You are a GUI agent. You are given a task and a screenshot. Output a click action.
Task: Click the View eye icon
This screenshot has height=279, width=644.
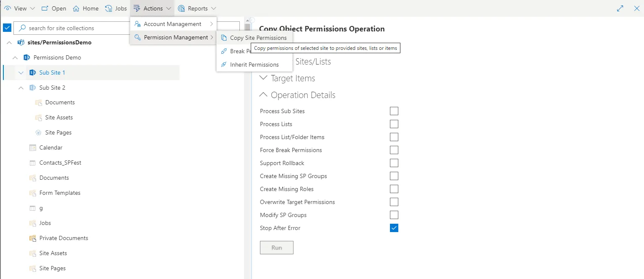tap(7, 8)
